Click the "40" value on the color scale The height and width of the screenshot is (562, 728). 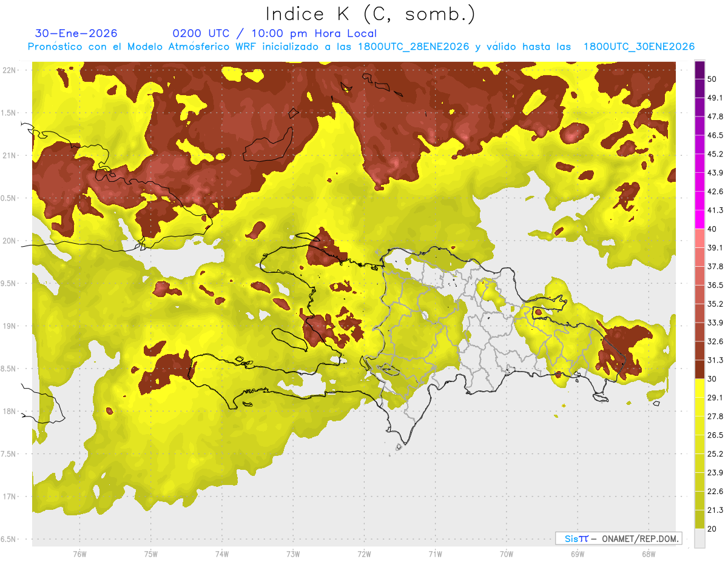point(712,229)
